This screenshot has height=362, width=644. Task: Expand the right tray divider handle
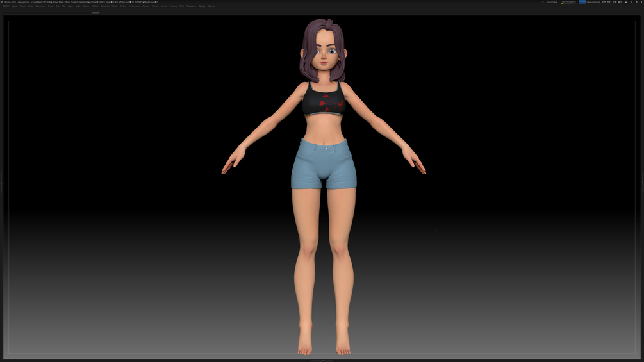click(643, 183)
